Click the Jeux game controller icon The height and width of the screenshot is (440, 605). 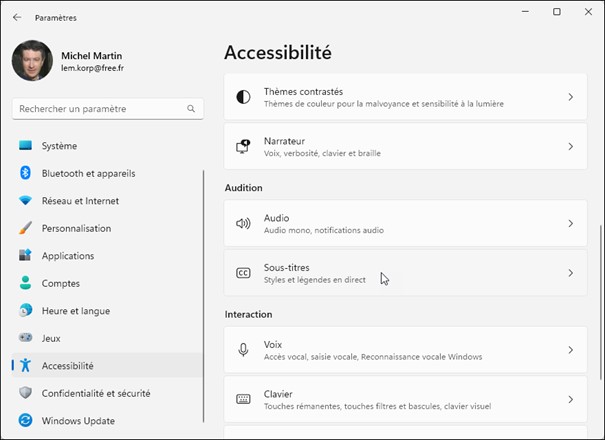click(25, 338)
